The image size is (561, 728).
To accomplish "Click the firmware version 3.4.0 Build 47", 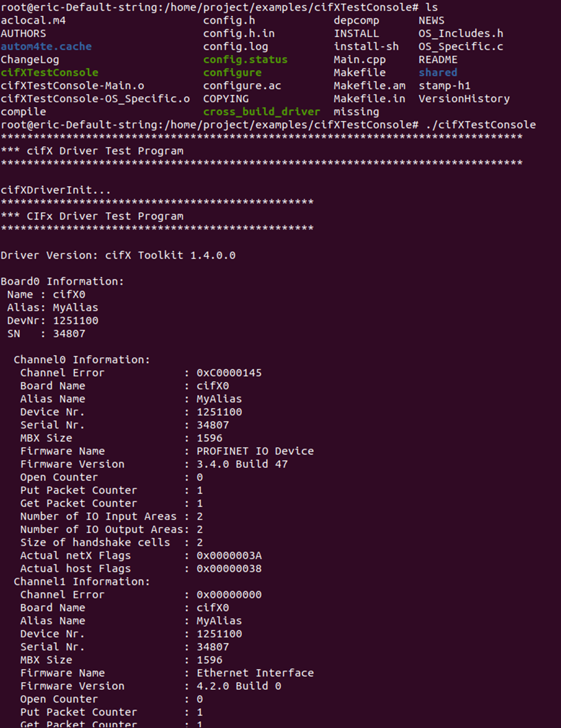I will pos(242,464).
